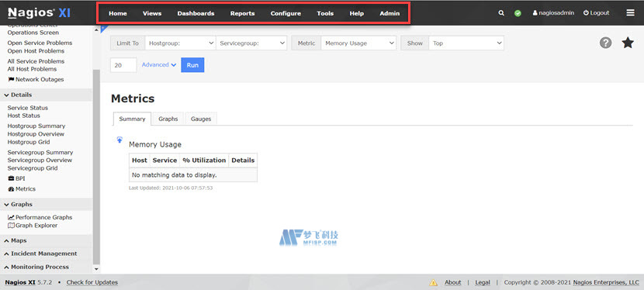Switch to the Graphs tab

(x=168, y=119)
